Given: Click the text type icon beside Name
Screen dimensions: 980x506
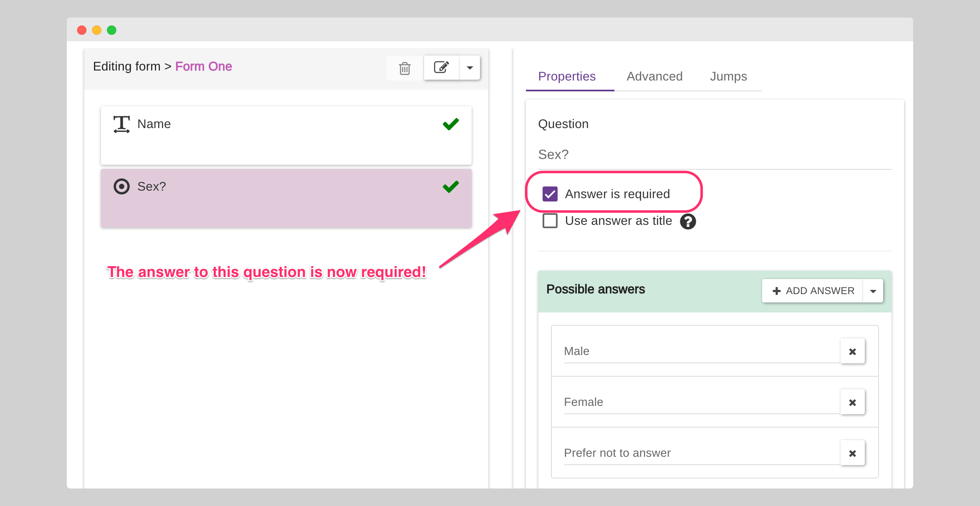Looking at the screenshot, I should pyautogui.click(x=121, y=124).
